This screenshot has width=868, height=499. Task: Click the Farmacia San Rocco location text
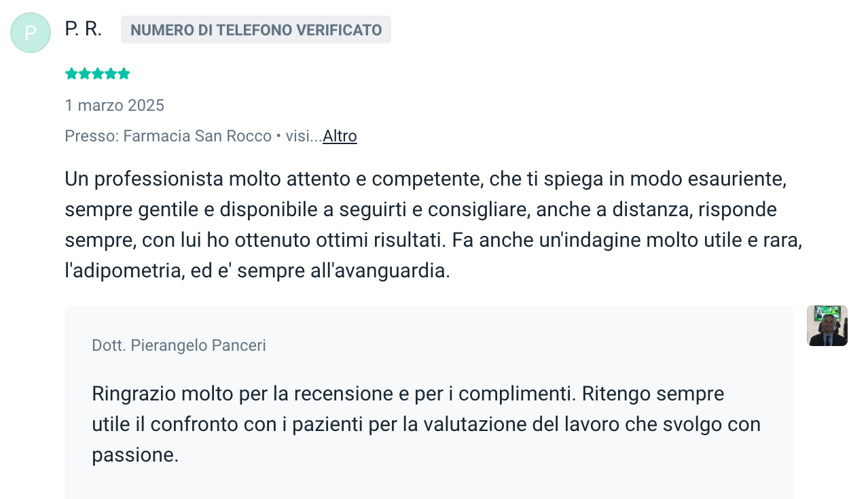[197, 136]
